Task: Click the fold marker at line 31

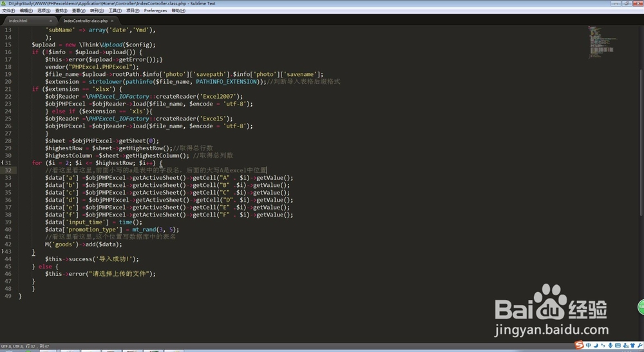Action: click(3, 163)
